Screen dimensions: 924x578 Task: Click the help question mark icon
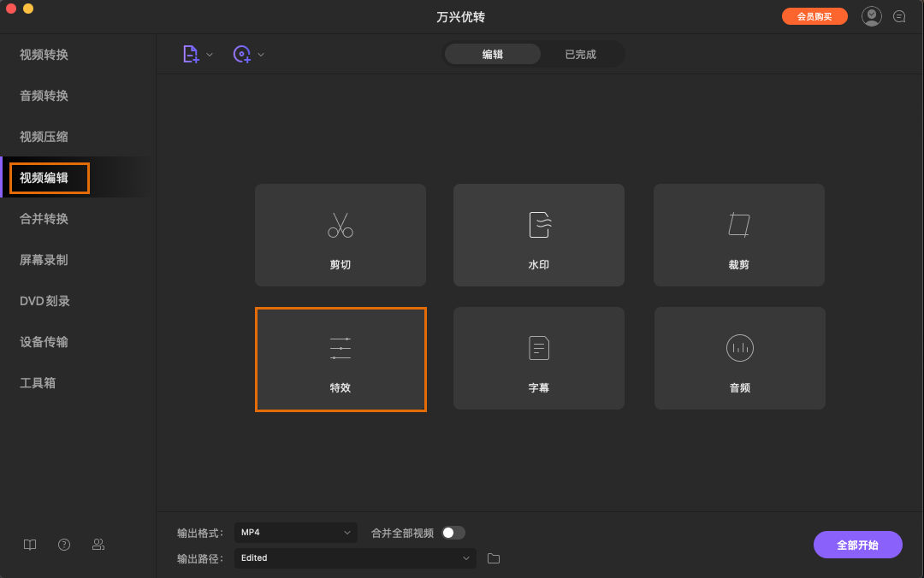[63, 545]
